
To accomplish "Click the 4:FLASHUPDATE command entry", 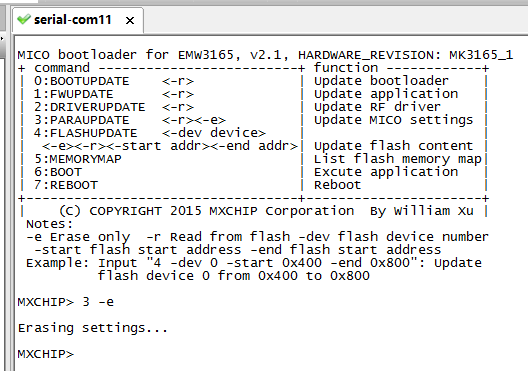I will click(x=86, y=133).
